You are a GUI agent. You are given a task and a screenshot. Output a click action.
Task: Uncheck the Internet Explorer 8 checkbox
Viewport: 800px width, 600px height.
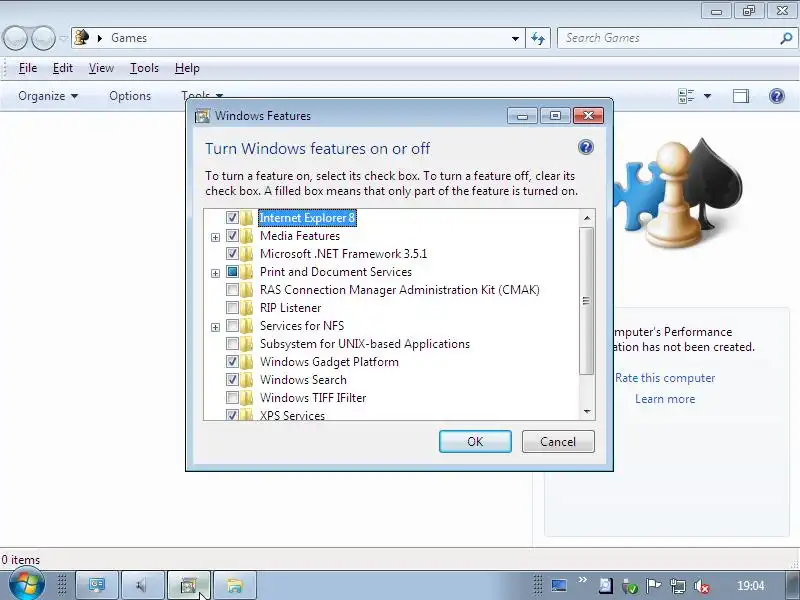click(232, 218)
